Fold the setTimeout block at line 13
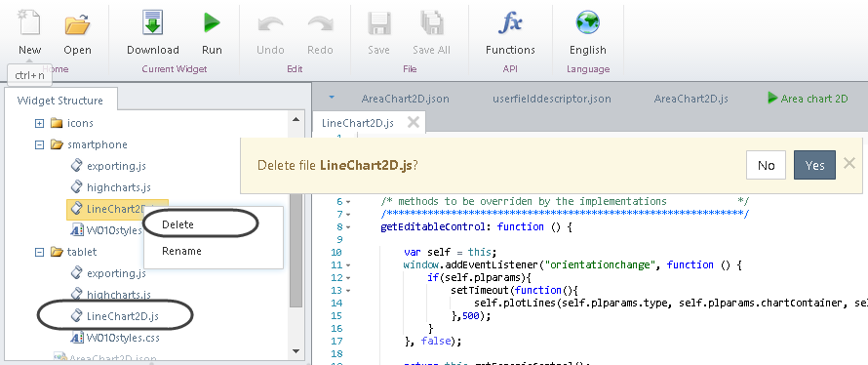This screenshot has height=365, width=868. coord(348,291)
